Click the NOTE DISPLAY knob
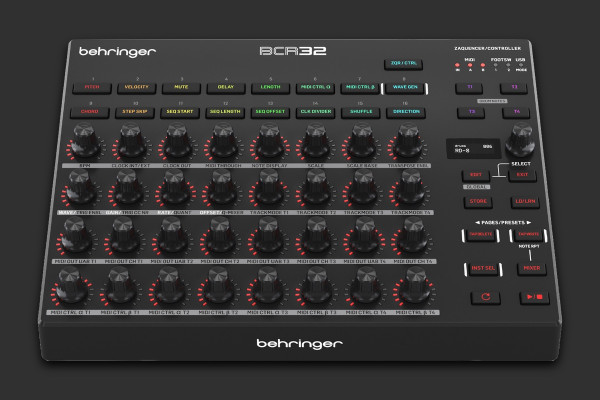Viewport: 600px width, 400px height. pos(269,142)
